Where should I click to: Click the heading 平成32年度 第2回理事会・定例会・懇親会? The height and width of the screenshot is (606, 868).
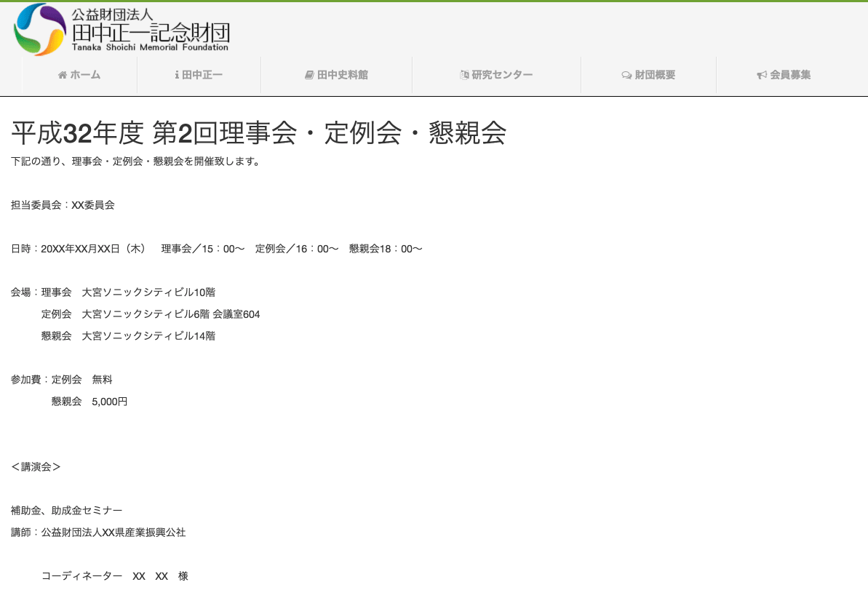258,133
